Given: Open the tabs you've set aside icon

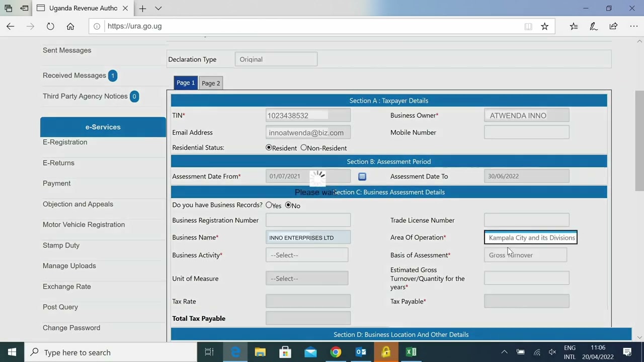Looking at the screenshot, I should [x=8, y=9].
